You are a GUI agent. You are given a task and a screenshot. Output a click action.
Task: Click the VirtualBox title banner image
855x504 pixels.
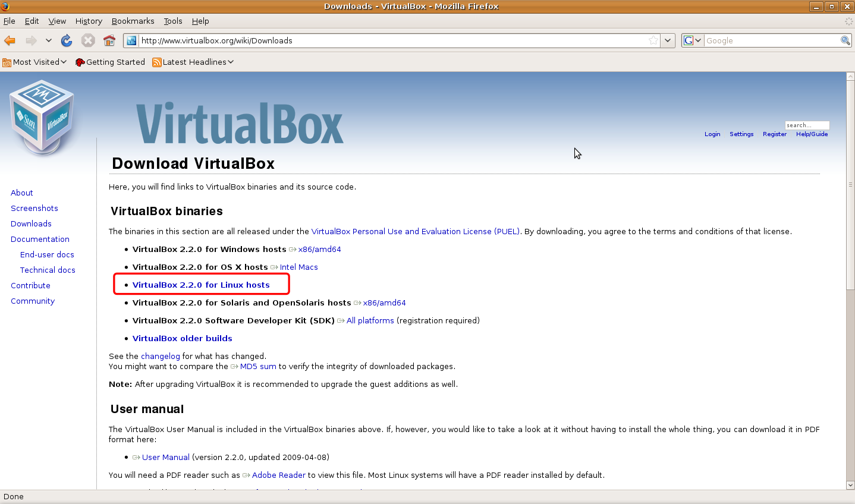240,124
